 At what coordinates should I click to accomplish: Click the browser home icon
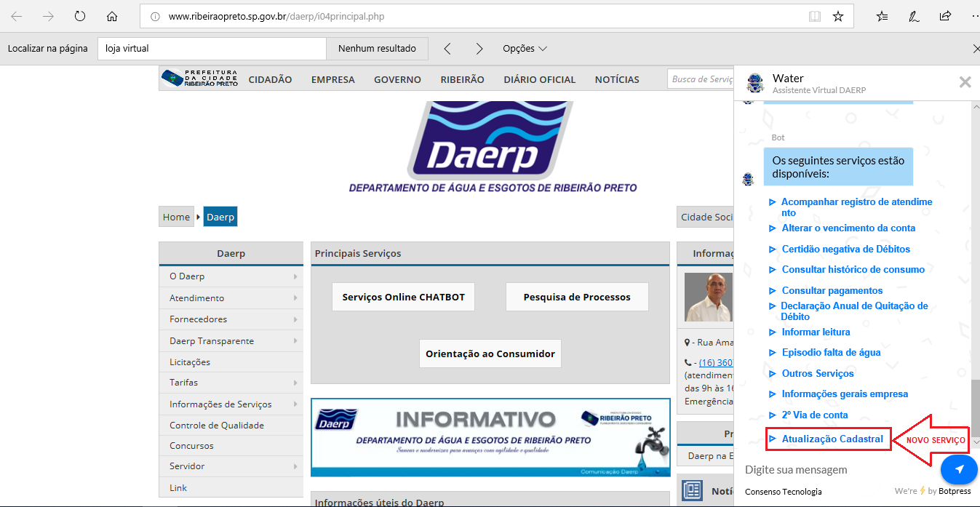coord(113,15)
